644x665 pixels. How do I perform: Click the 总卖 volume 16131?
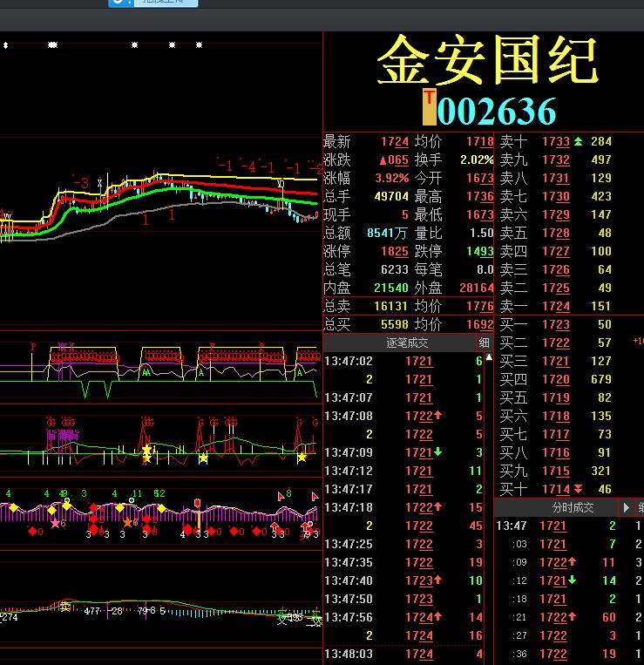390,306
